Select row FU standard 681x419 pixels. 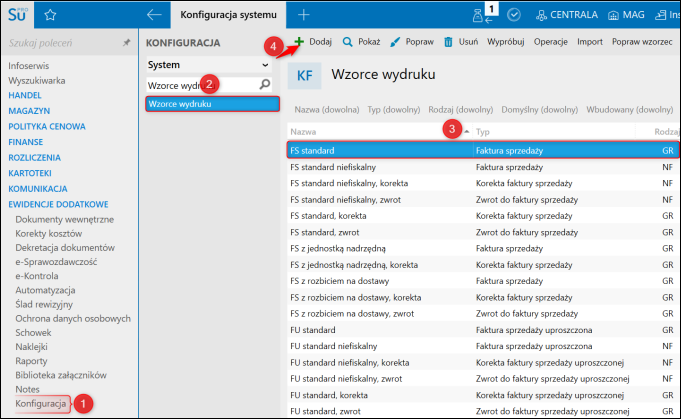(x=482, y=330)
